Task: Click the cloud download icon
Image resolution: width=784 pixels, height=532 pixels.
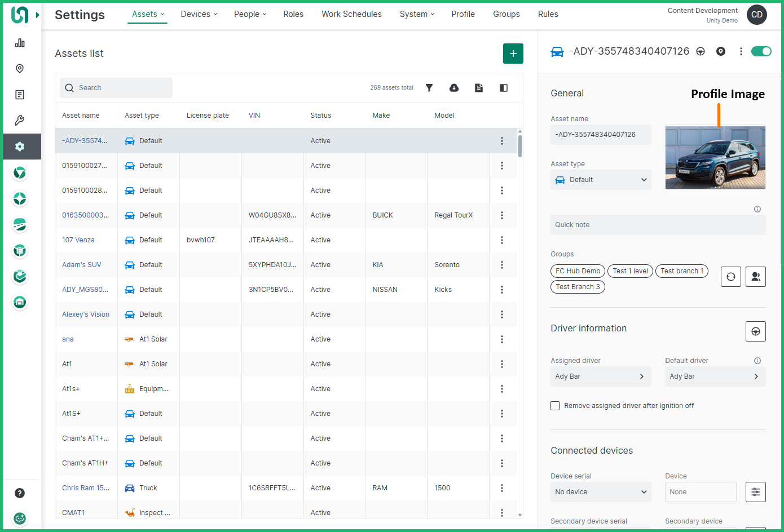Action: click(454, 88)
